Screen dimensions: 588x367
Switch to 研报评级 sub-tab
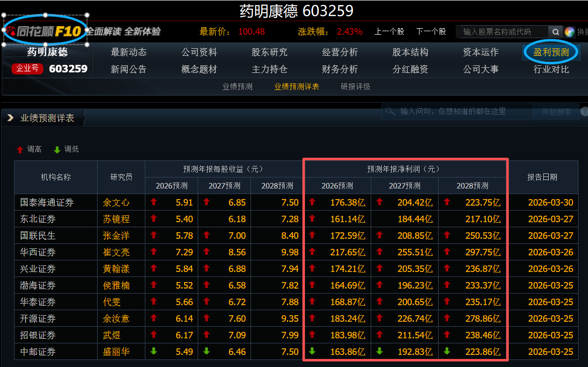tap(356, 87)
